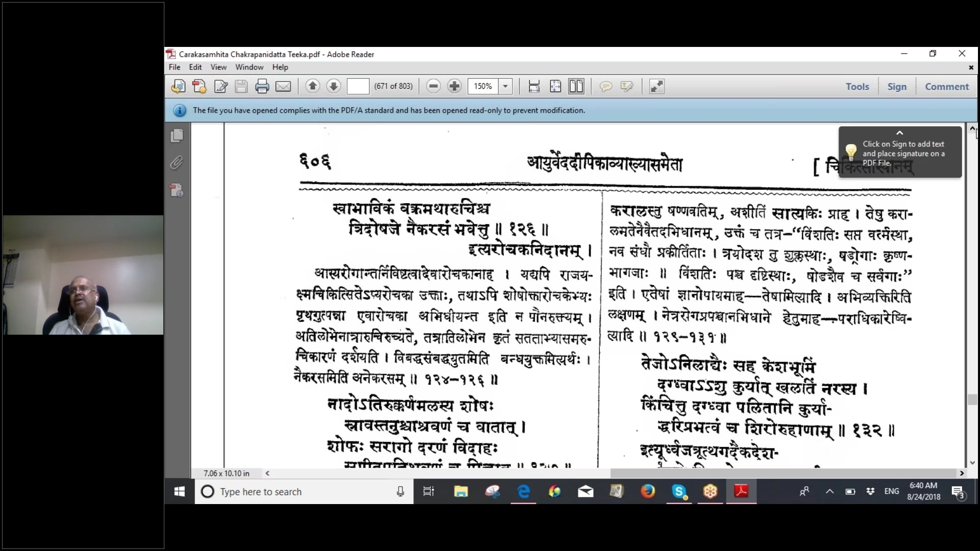Expand the zoom percentage dropdown arrow

pos(505,86)
